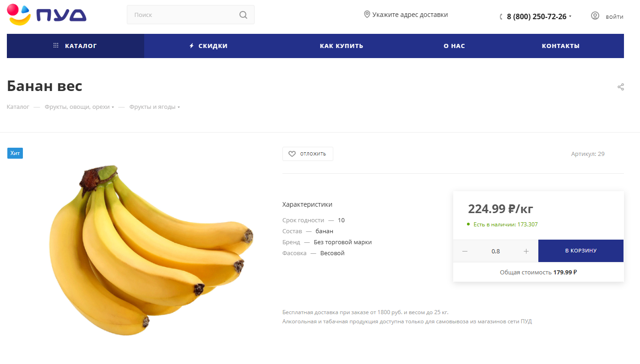
Task: Expand 'Фрукты и ягоды' breadcrumb dropdown
Action: point(179,107)
